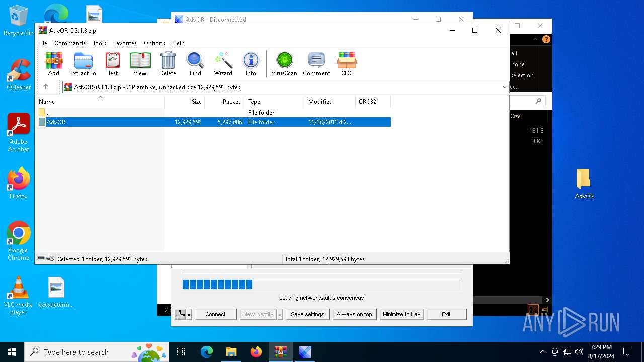The width and height of the screenshot is (644, 362).
Task: Go up one level with arrow icon
Action: (x=46, y=87)
